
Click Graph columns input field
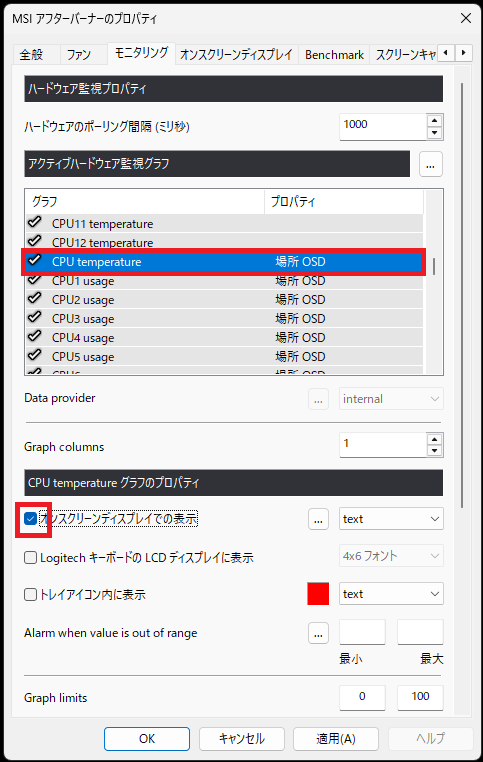[x=383, y=445]
